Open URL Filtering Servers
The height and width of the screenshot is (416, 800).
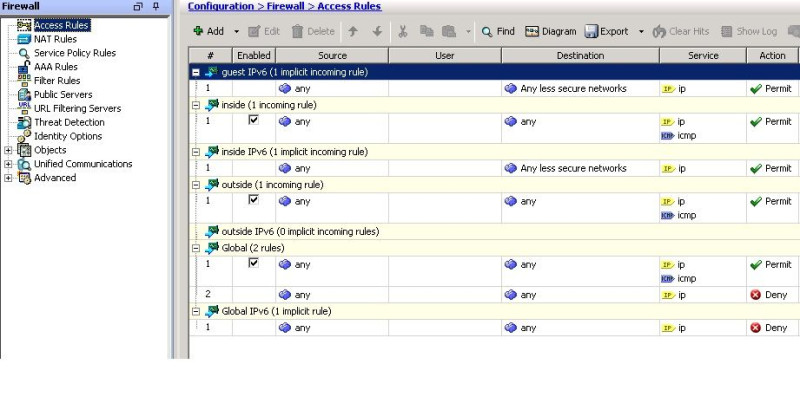coord(77,108)
